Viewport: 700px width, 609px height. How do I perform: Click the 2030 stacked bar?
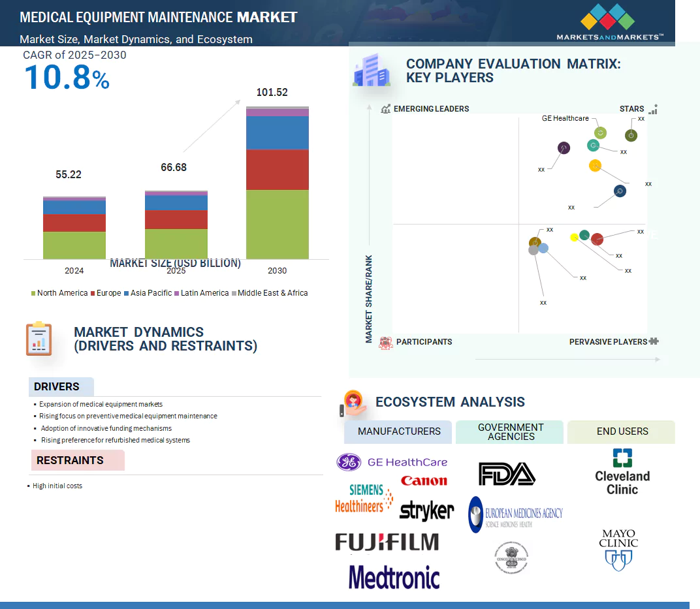pyautogui.click(x=277, y=183)
